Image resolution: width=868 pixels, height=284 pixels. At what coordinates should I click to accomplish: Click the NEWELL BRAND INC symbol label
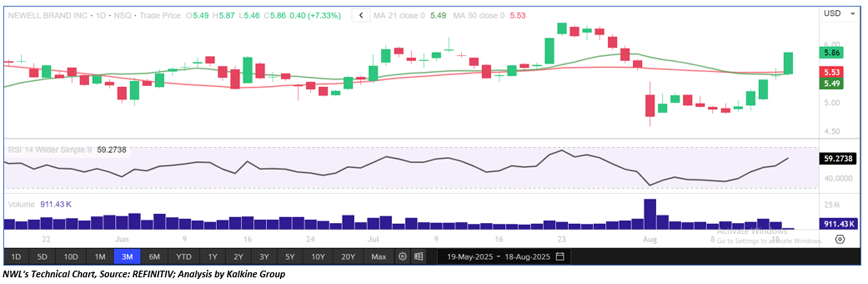48,16
